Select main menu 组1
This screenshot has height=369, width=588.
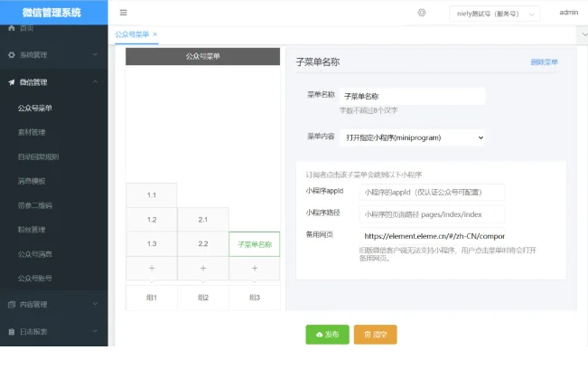click(x=152, y=298)
